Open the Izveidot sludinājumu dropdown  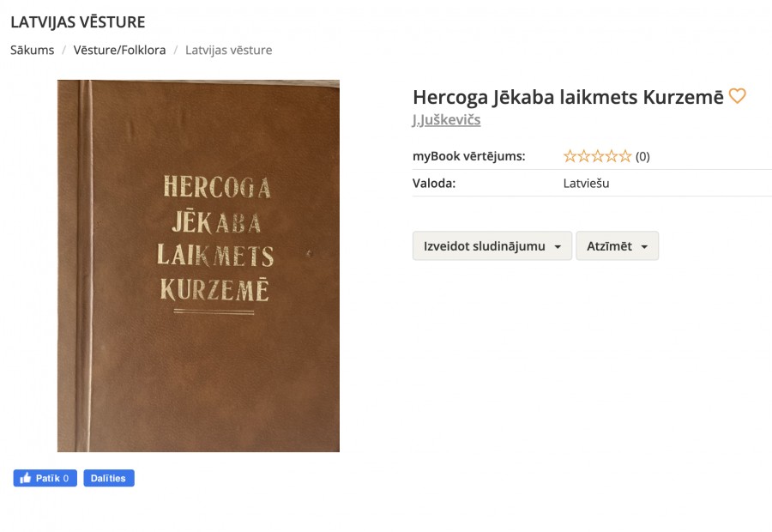492,245
